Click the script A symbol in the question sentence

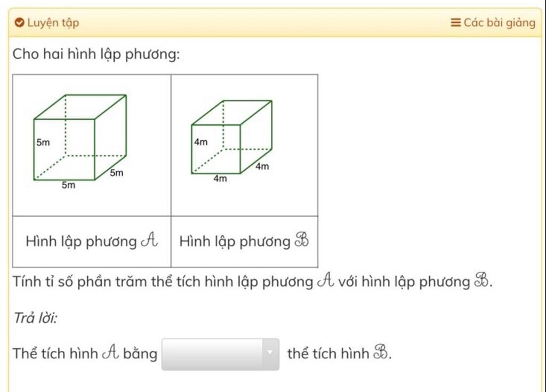point(326,281)
